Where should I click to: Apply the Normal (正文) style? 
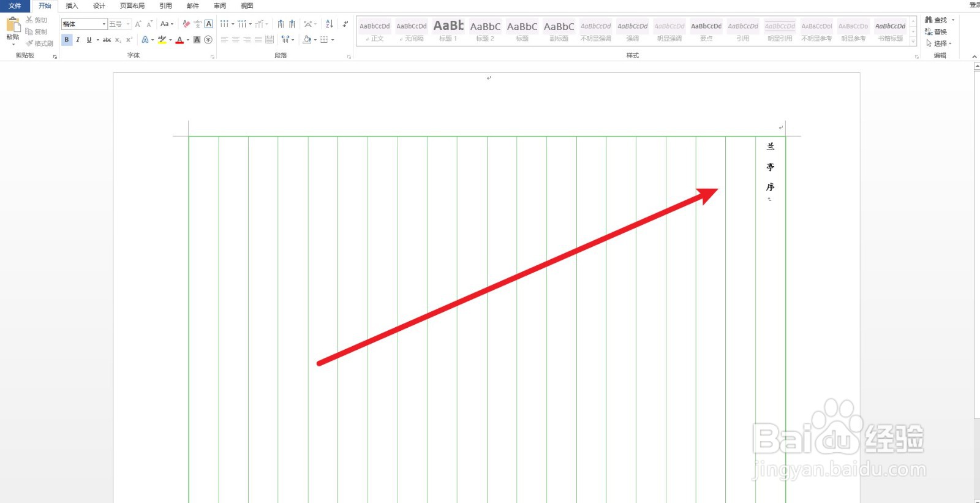(375, 31)
